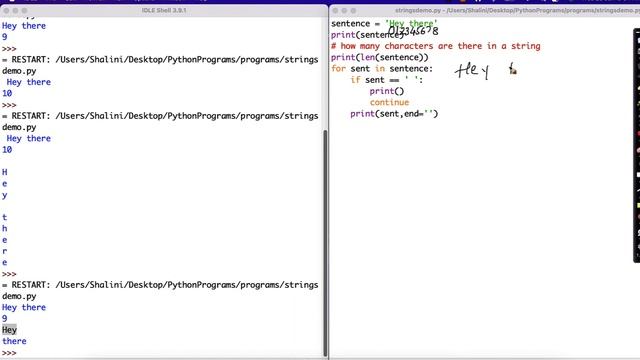
Task: Click the IDLE Shell vertical scrollbar thumb
Action: click(x=325, y=243)
